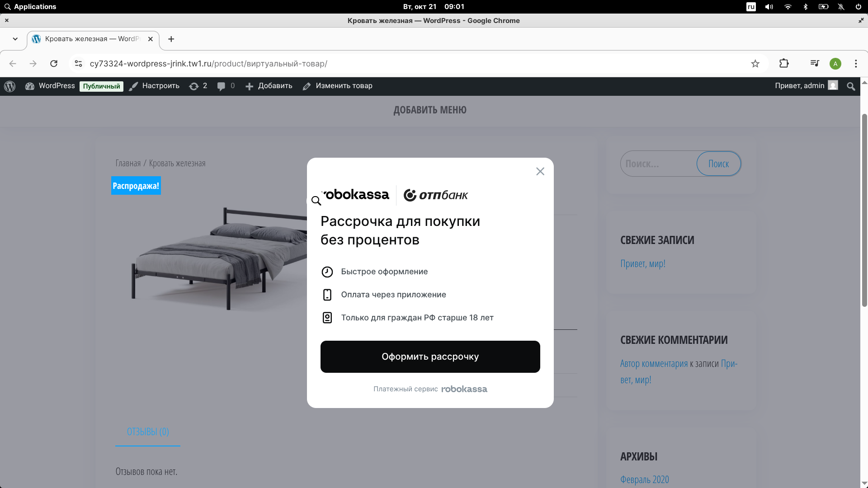Open the tab search chevron
Image resolution: width=868 pixels, height=488 pixels.
tap(15, 39)
